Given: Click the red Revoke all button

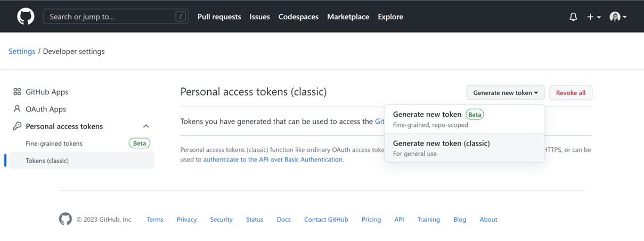Looking at the screenshot, I should click(x=570, y=93).
